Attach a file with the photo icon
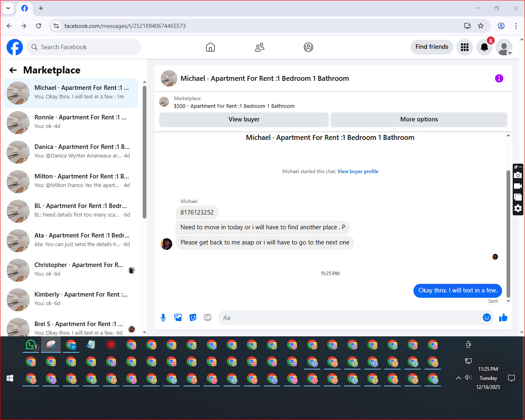This screenshot has width=525, height=420. (178, 317)
